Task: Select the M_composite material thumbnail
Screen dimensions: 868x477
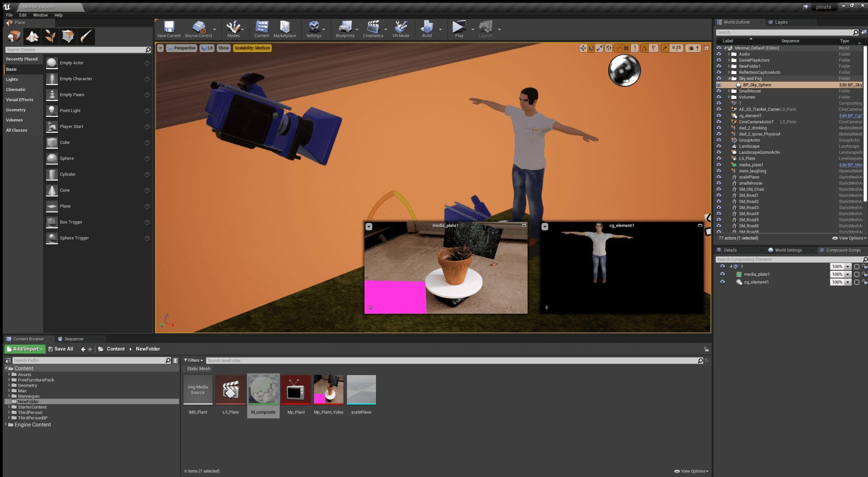Action: [x=263, y=390]
